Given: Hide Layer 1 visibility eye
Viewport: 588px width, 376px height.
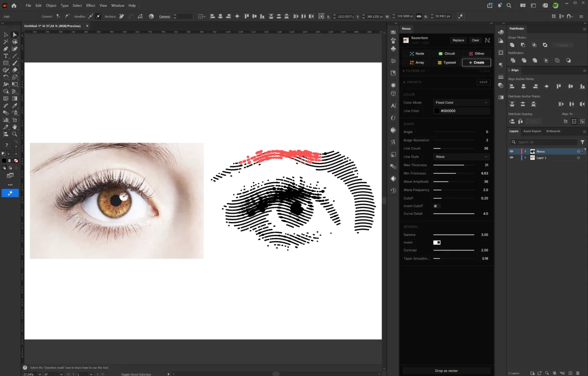Looking at the screenshot, I should [x=511, y=158].
